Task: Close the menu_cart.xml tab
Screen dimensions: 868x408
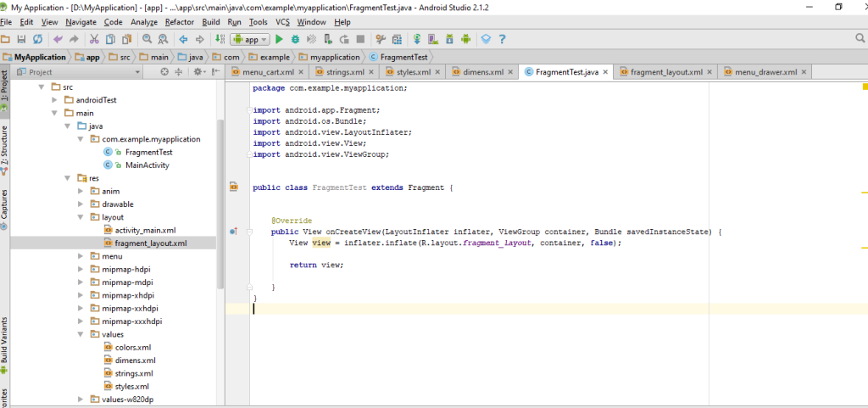Action: point(301,72)
